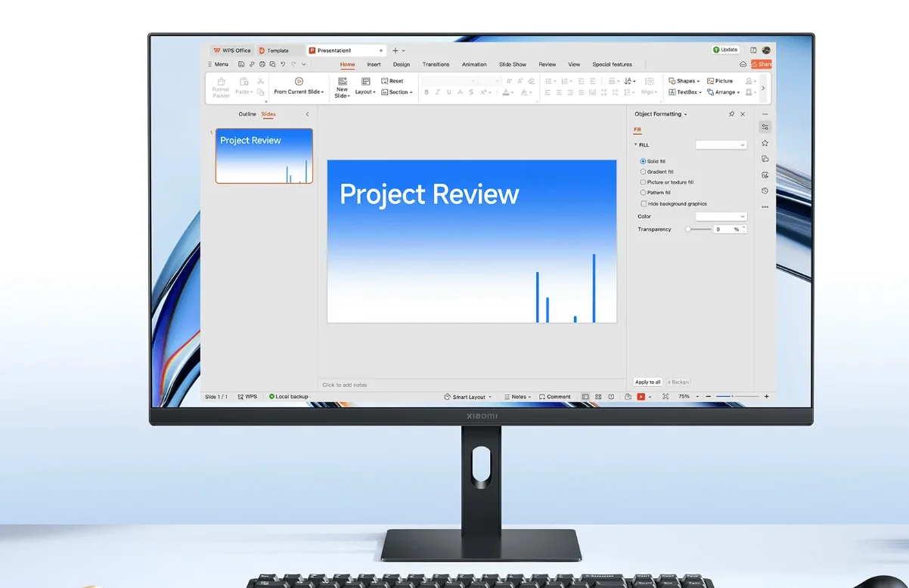Click the Print icon in quick access bar
Screen dimensions: 909x588
pos(262,64)
